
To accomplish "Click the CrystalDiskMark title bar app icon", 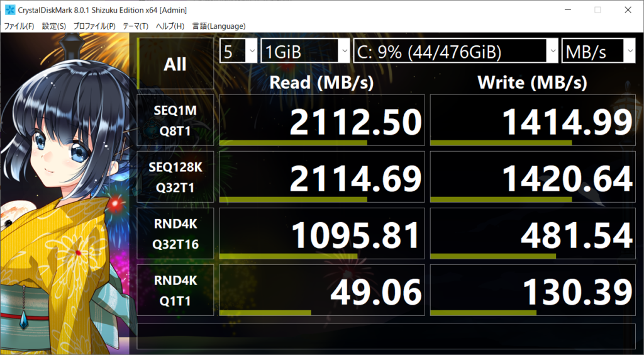I will pos(10,10).
